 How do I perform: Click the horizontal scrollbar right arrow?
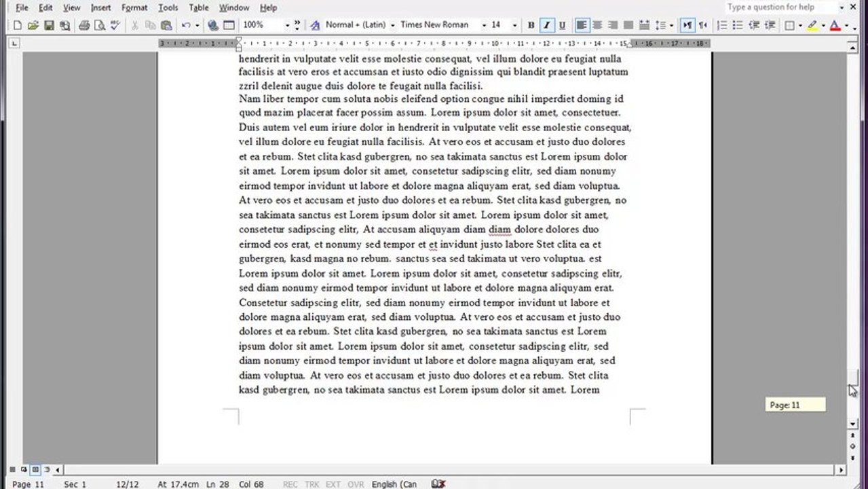[x=842, y=469]
